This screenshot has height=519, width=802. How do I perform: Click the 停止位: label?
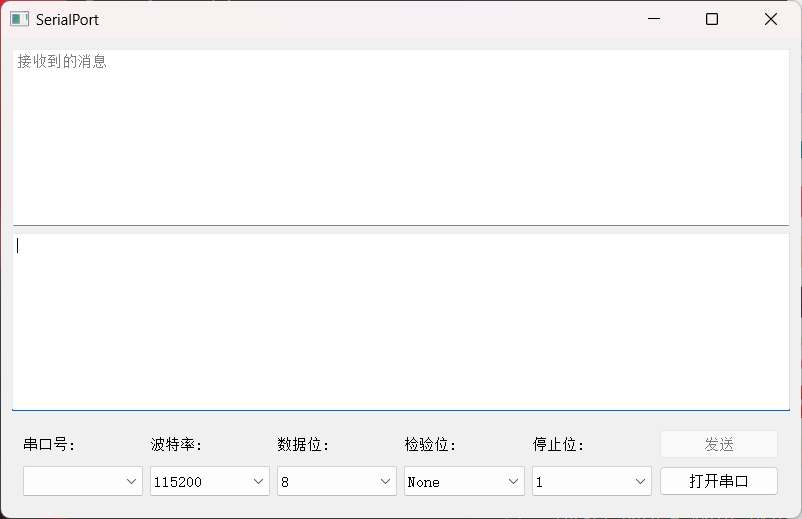pyautogui.click(x=558, y=444)
